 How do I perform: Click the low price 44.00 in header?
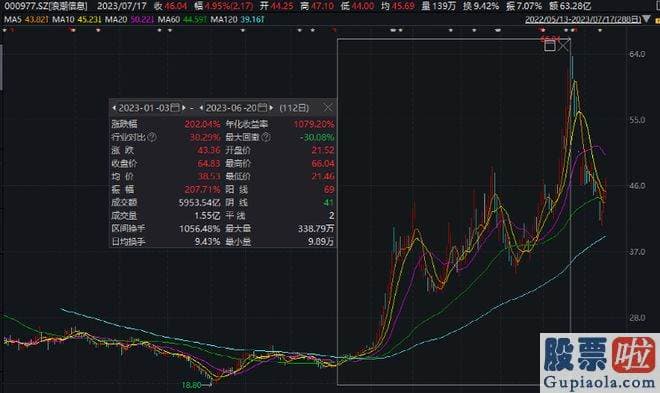pyautogui.click(x=363, y=6)
